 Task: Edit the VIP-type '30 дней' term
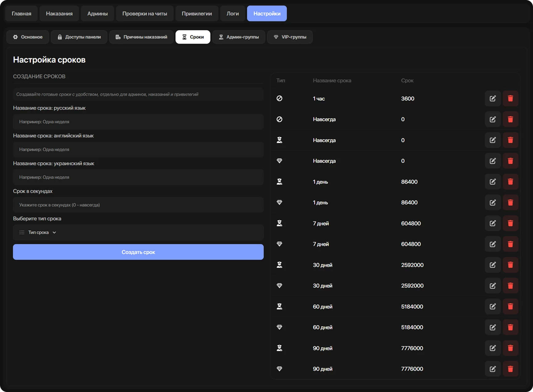(493, 286)
